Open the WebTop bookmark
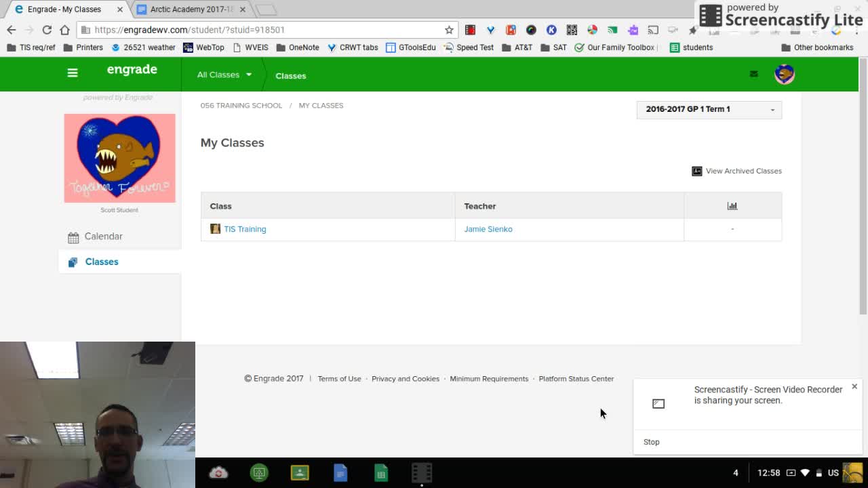The image size is (868, 488). pyautogui.click(x=204, y=47)
